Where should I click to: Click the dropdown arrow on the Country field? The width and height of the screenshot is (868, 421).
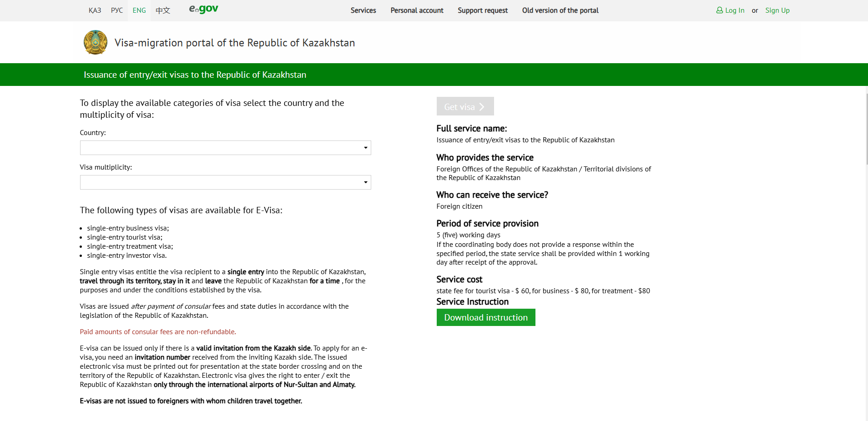365,147
